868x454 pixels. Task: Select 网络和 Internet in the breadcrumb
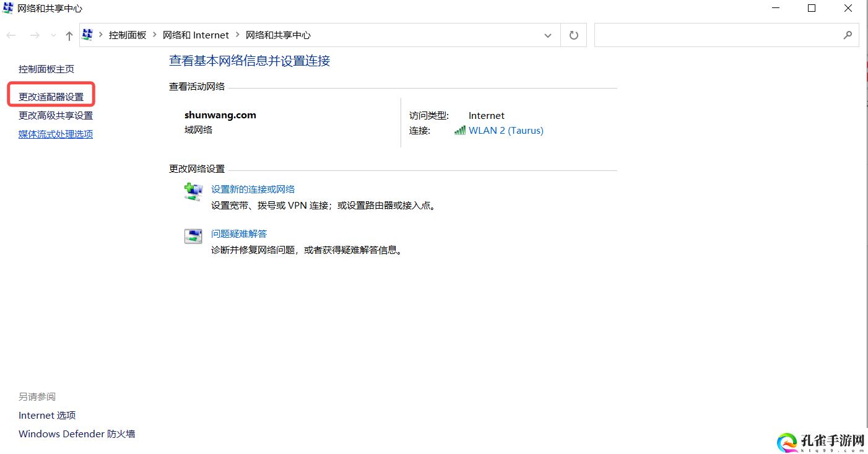click(196, 35)
